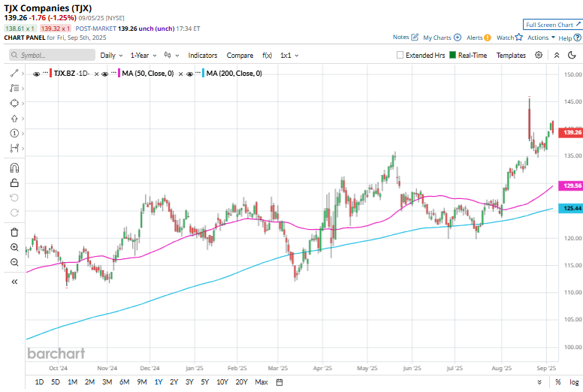Viewport: 583px width, 392px height.
Task: Click the red TJX.BZ color swatch
Action: (51, 73)
